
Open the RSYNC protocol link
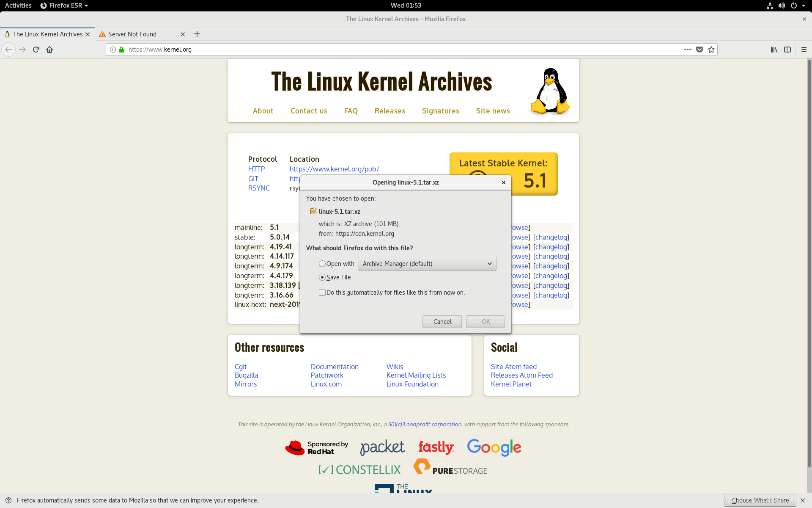(259, 188)
